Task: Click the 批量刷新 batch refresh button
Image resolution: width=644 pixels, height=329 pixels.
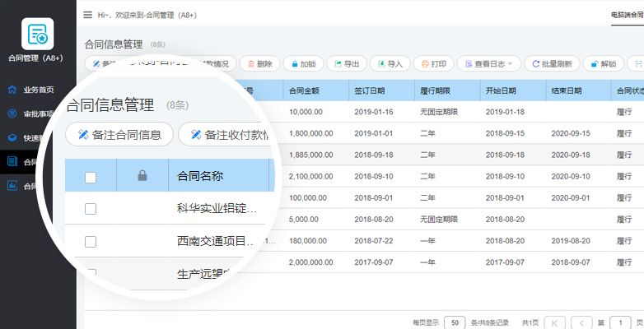Action: (551, 63)
